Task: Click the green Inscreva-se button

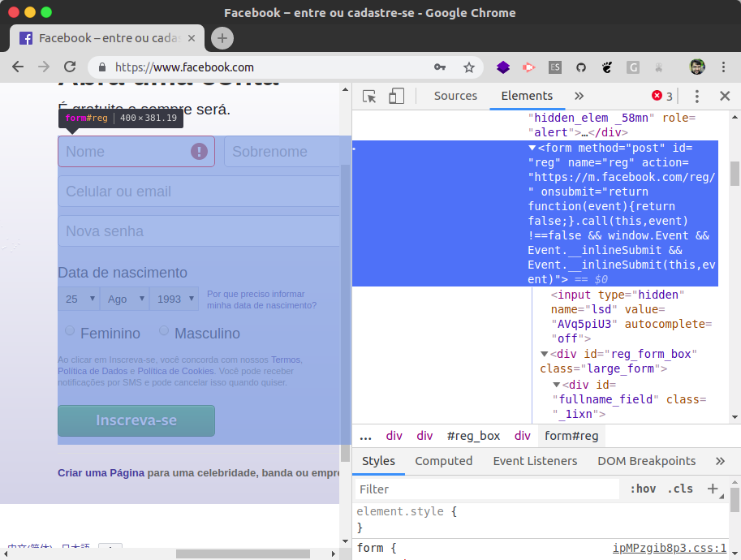Action: (136, 420)
